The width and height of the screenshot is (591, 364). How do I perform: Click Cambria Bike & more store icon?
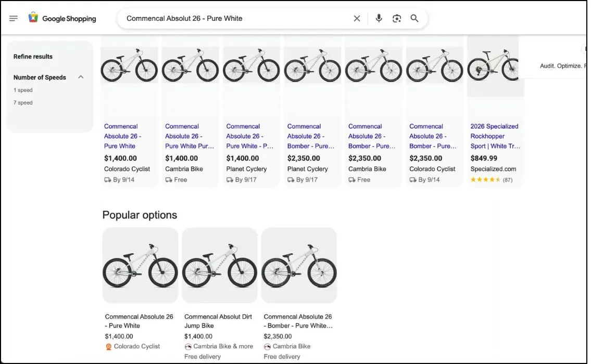point(188,347)
